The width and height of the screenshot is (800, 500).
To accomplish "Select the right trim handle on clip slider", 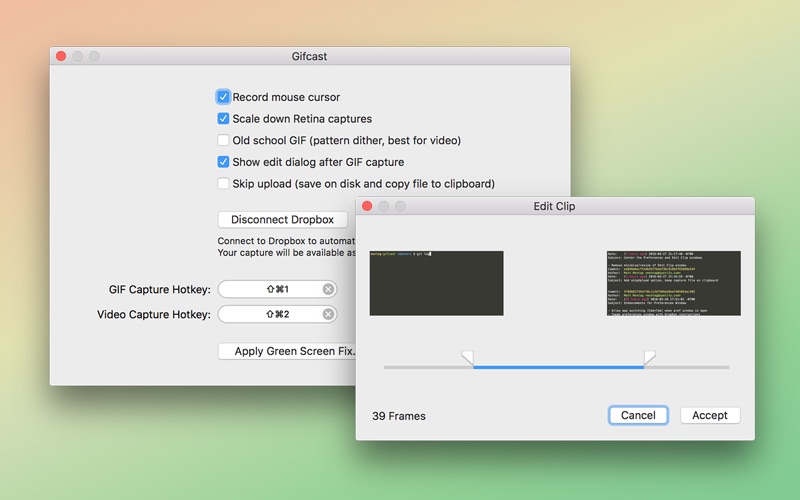I will click(x=649, y=358).
